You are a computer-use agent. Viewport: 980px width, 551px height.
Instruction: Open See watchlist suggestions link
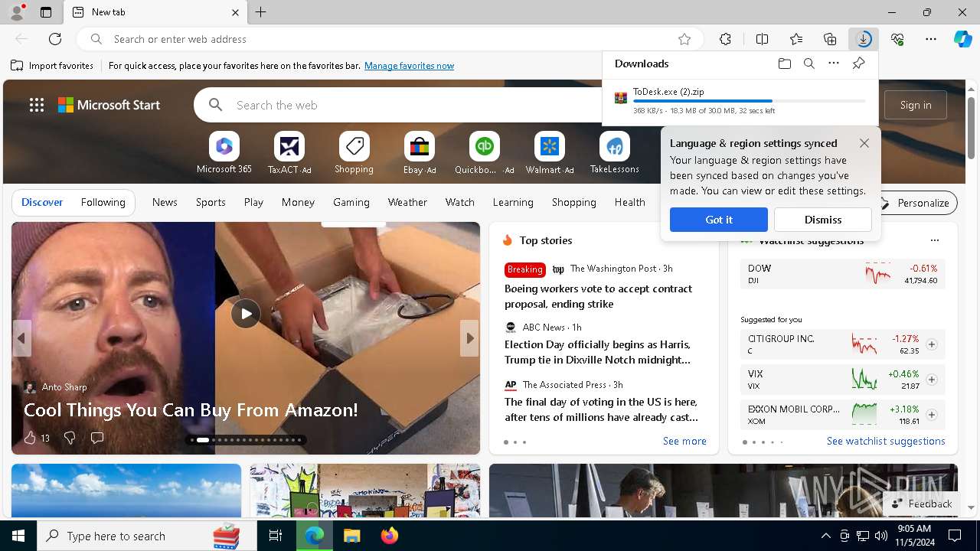(x=886, y=441)
